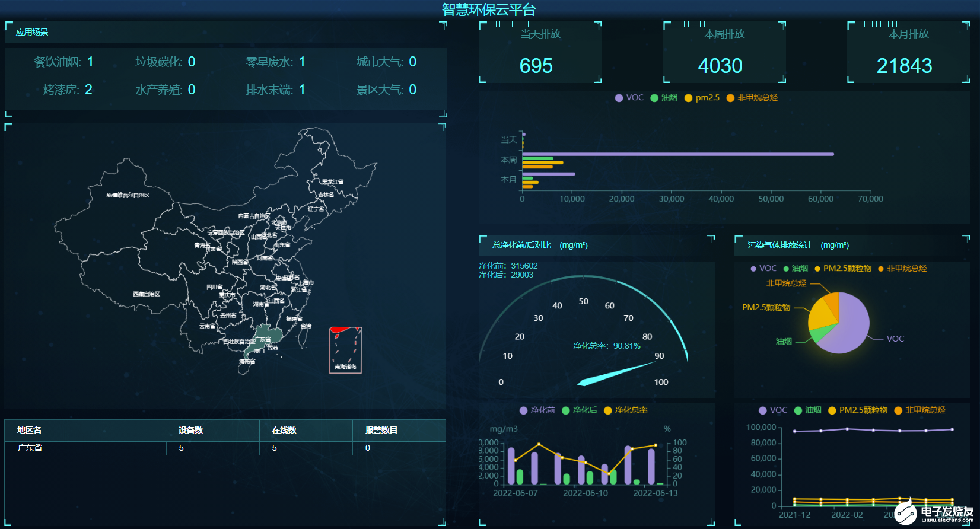Click the gauge needle pointer
Image resolution: width=980 pixels, height=529 pixels.
pos(617,374)
